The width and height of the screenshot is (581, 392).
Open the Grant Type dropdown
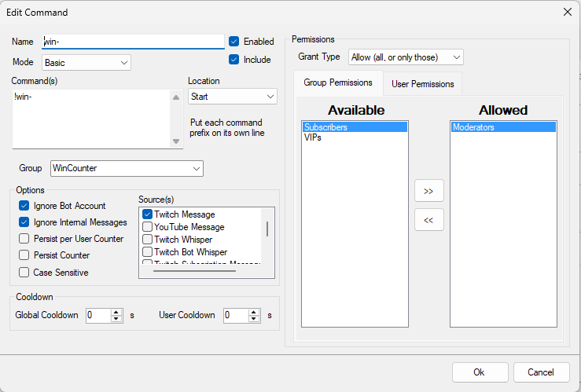[x=406, y=57]
